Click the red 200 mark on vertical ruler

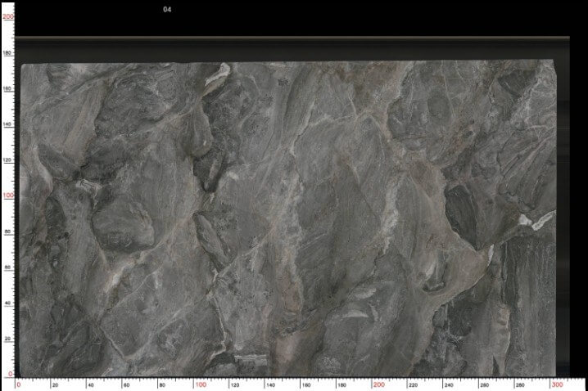click(x=8, y=16)
